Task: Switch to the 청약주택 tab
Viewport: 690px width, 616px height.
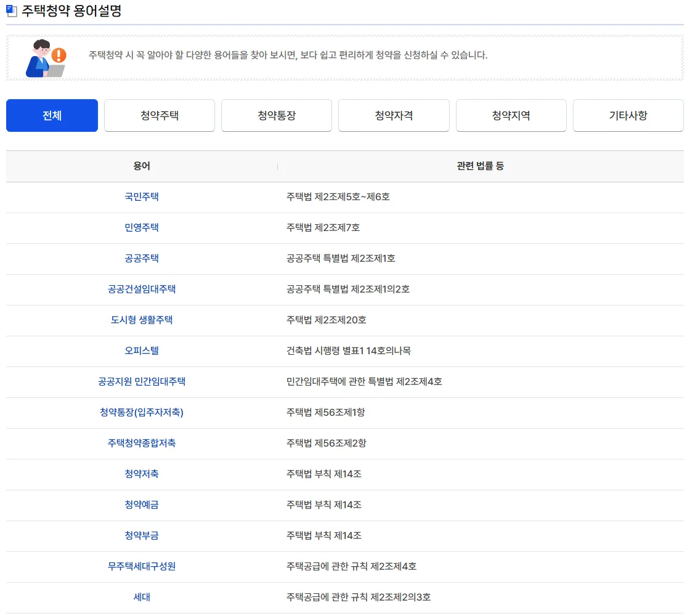Action: 160,115
